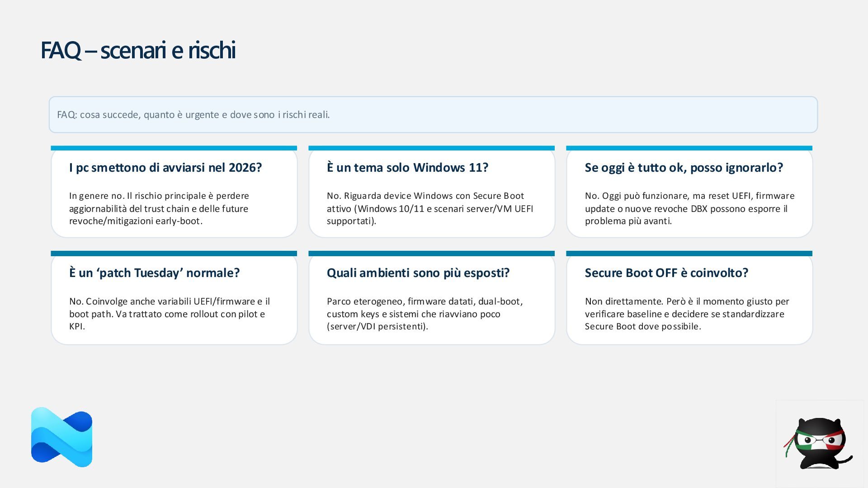Click the ninja cat mascot icon
This screenshot has height=488, width=868.
click(x=819, y=443)
